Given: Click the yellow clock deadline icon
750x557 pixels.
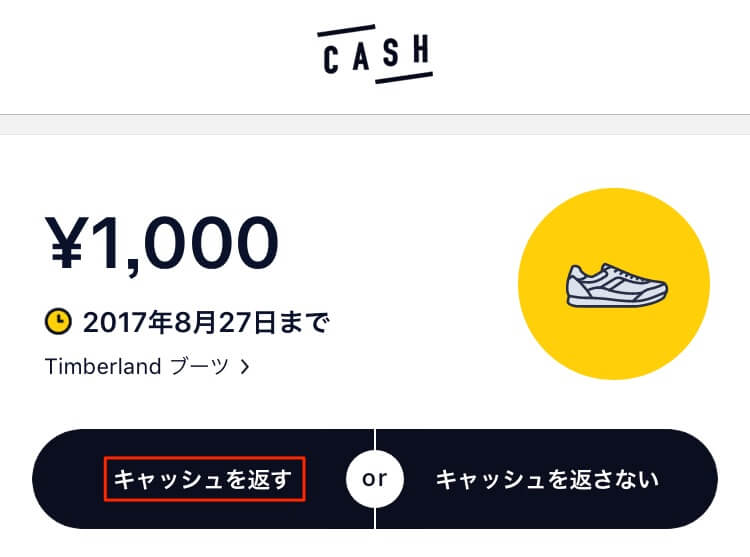Looking at the screenshot, I should [x=58, y=322].
